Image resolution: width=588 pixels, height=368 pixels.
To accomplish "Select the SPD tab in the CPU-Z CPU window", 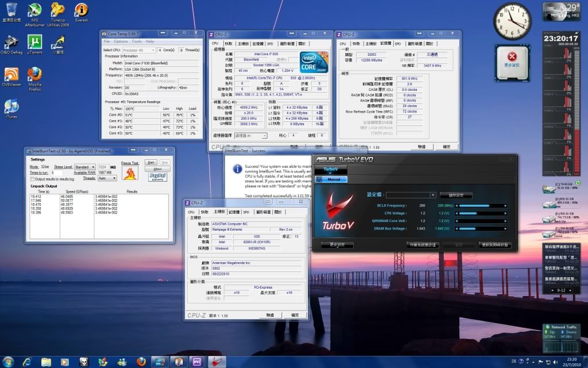I will tap(270, 44).
